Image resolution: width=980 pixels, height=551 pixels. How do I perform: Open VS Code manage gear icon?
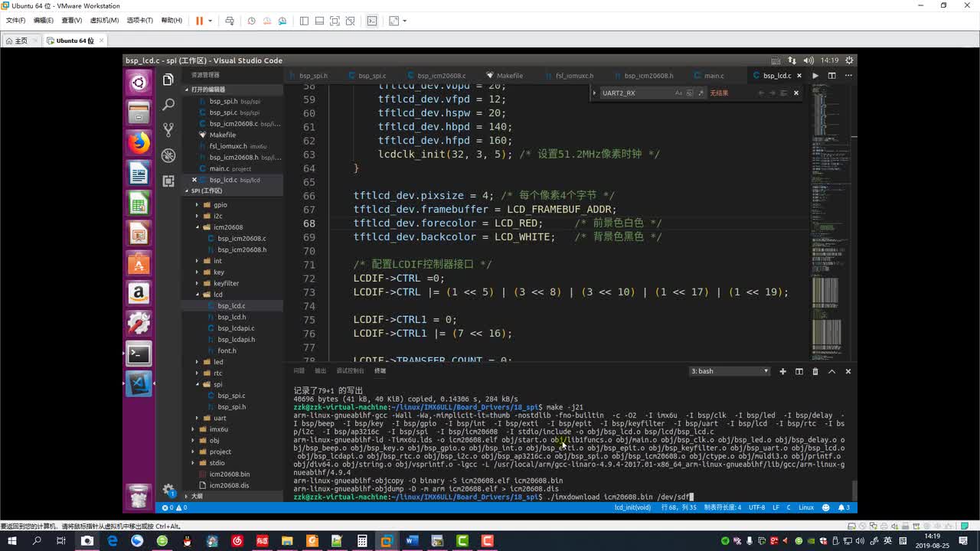coord(168,491)
